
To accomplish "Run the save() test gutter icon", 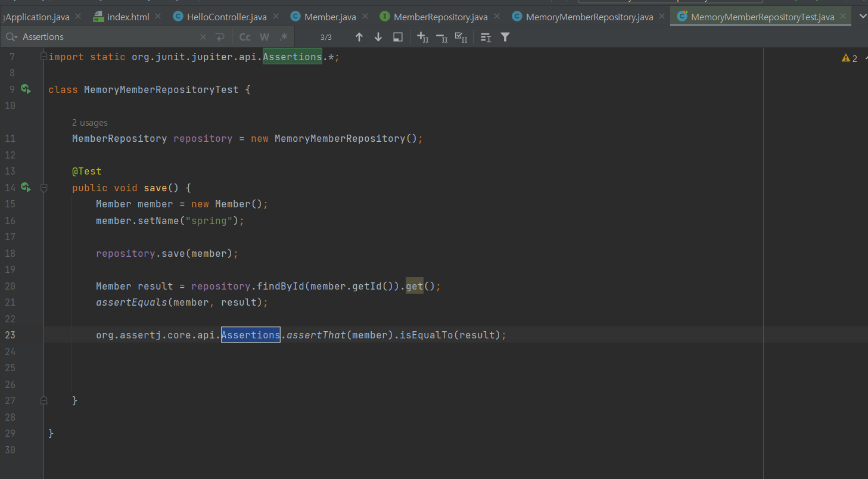I will tap(26, 188).
